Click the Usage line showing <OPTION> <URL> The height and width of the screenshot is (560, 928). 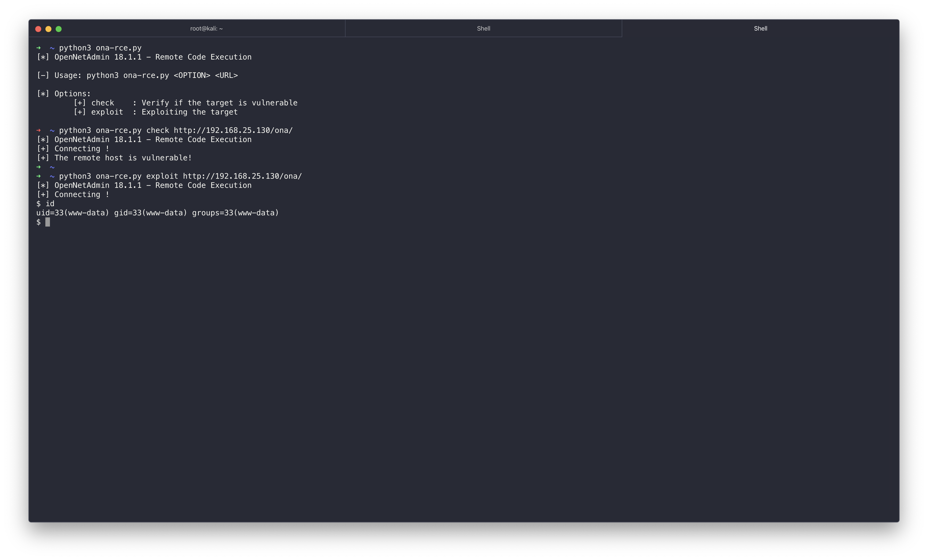(138, 75)
